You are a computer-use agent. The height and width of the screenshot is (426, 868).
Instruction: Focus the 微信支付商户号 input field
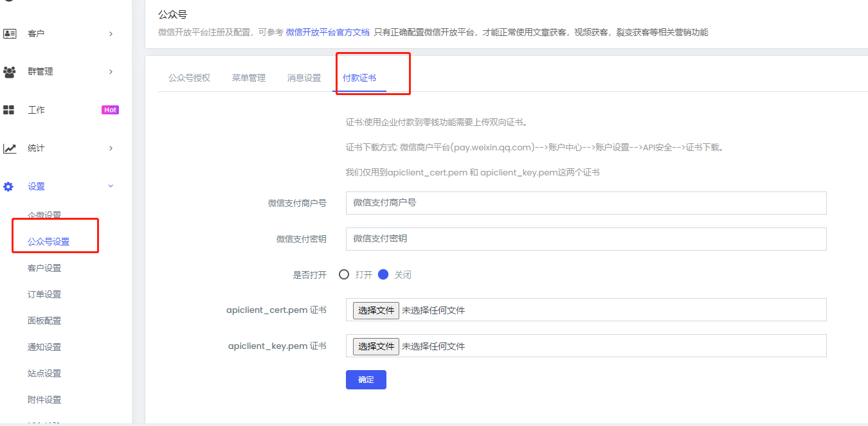[x=586, y=202]
